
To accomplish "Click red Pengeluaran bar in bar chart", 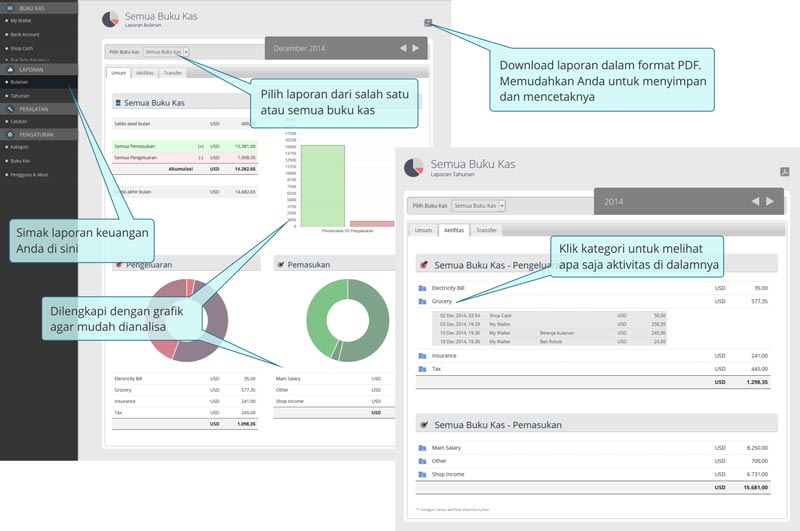I will (372, 223).
